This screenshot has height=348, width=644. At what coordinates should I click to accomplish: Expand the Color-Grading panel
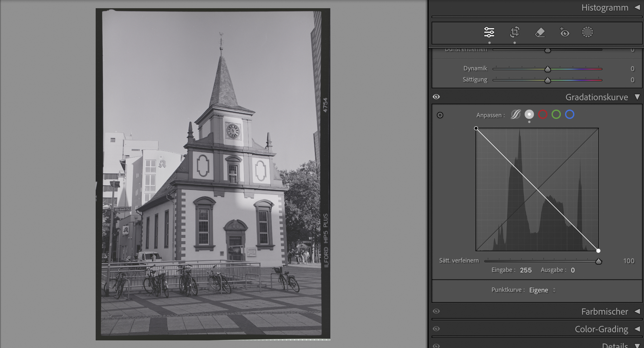pos(637,328)
